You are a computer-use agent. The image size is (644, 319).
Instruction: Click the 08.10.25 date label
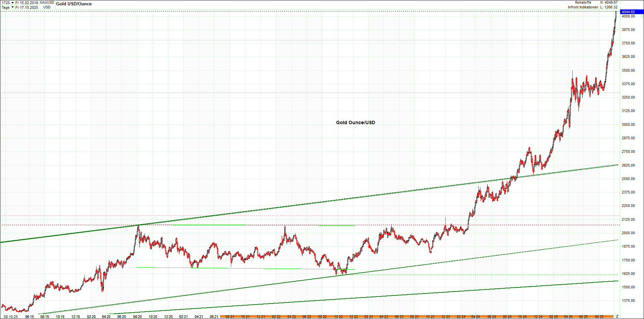(x=11, y=317)
